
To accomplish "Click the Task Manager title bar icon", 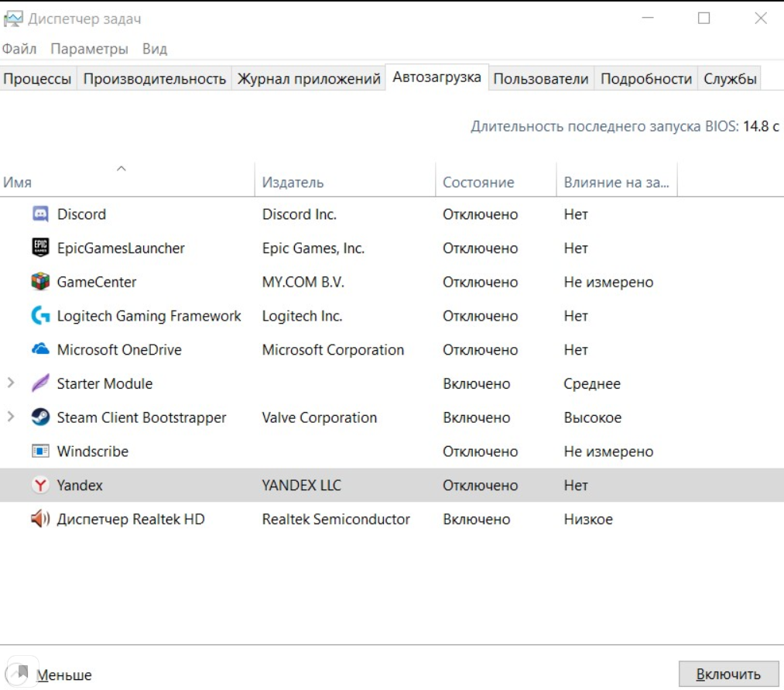I will [13, 19].
